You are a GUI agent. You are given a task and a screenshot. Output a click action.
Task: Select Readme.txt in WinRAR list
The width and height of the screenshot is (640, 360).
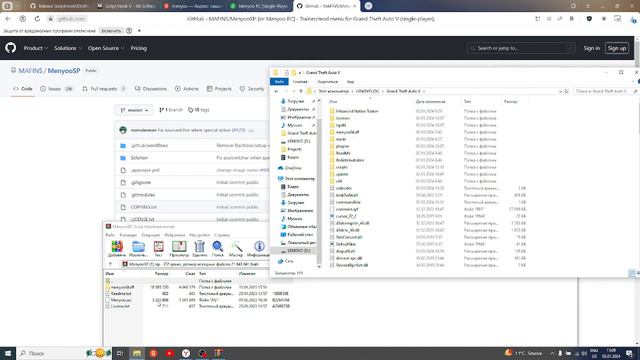tap(121, 293)
